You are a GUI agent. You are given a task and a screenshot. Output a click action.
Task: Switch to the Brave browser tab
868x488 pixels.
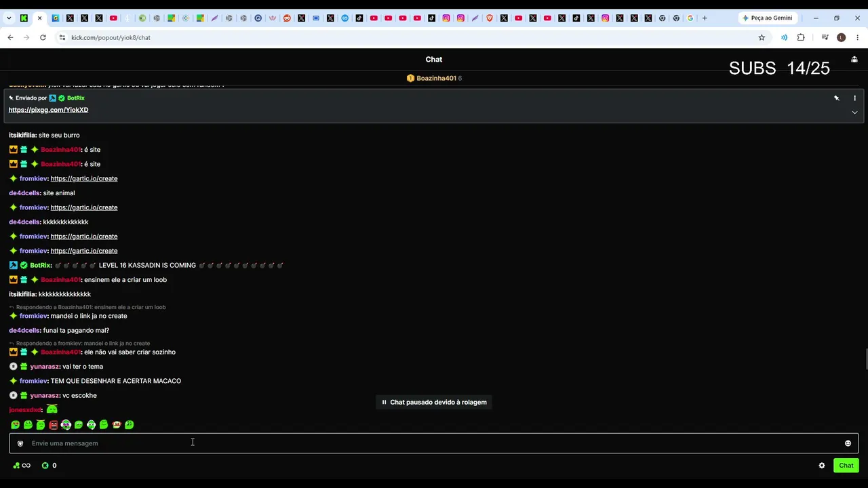pos(490,18)
